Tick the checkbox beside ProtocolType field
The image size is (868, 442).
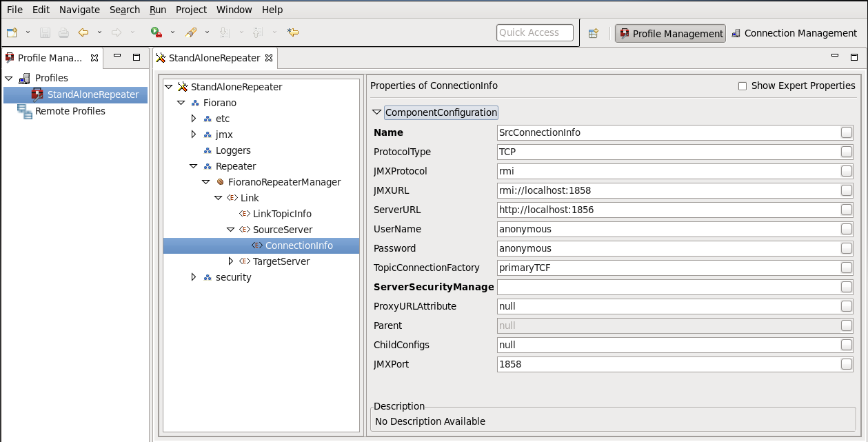846,152
